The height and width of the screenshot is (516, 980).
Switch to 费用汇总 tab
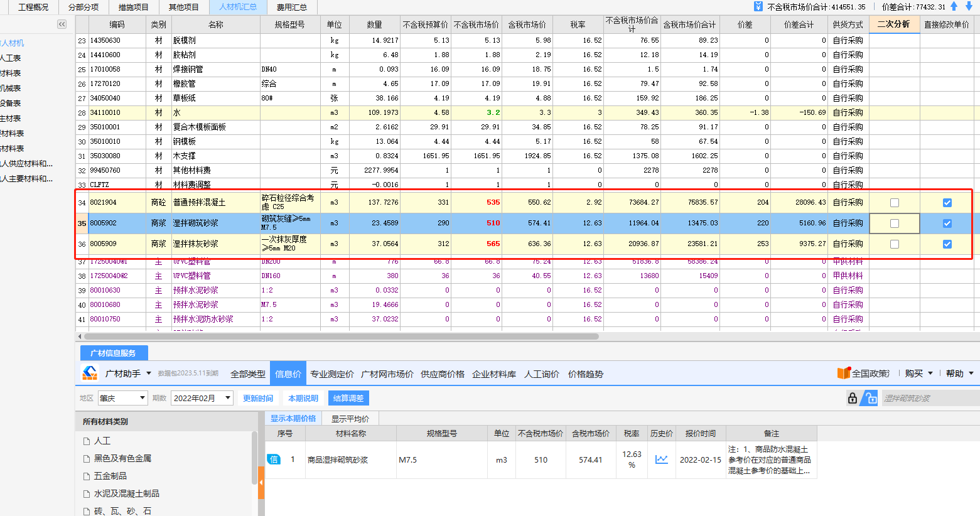pos(292,8)
